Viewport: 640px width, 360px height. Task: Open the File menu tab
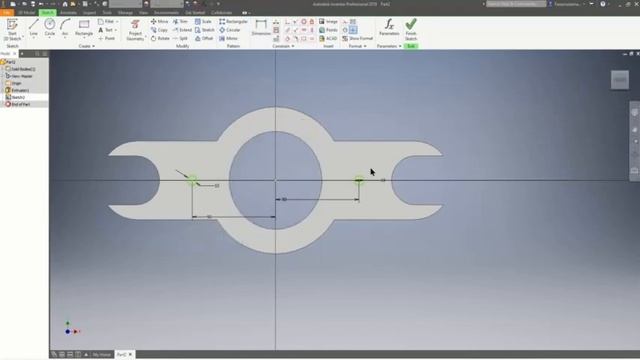(x=7, y=13)
